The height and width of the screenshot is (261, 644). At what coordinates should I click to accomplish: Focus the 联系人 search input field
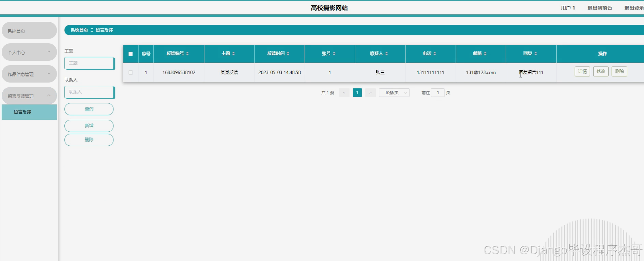89,92
